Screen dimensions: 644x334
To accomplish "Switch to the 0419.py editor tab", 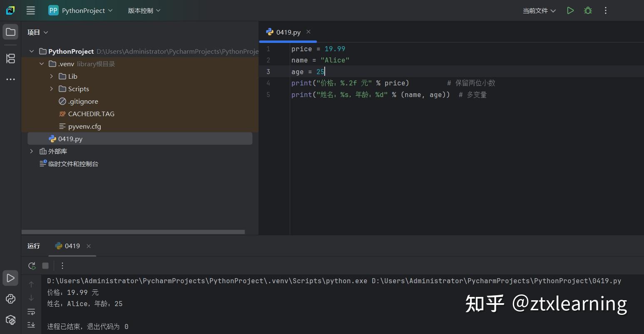I will [288, 32].
